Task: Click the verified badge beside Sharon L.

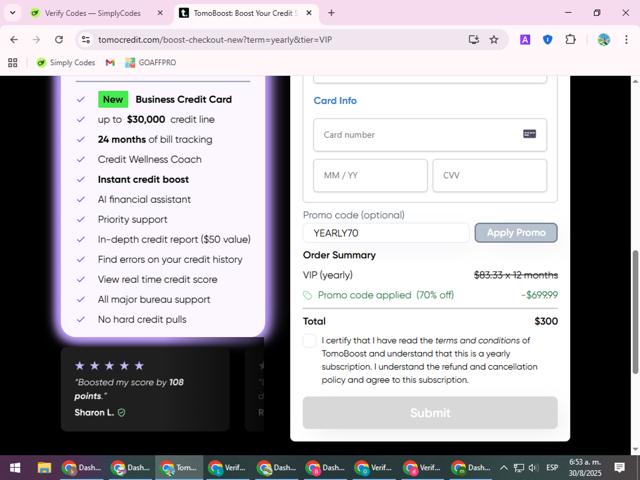Action: [121, 413]
